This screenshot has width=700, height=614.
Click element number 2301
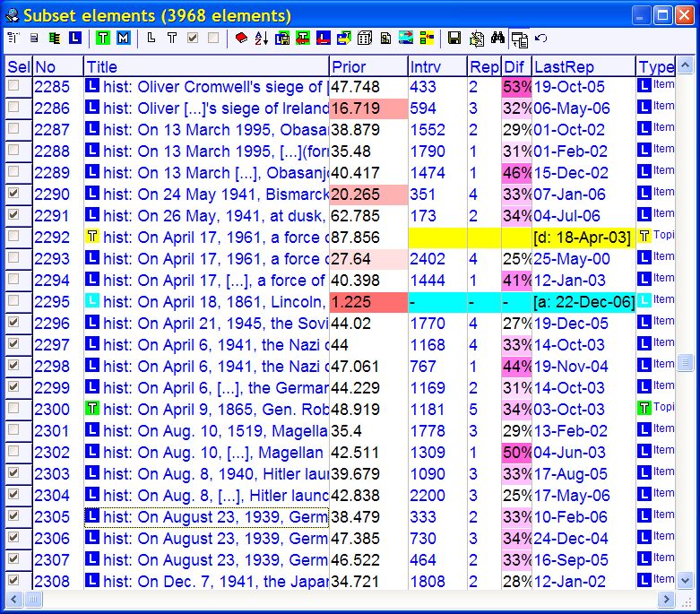coord(52,431)
